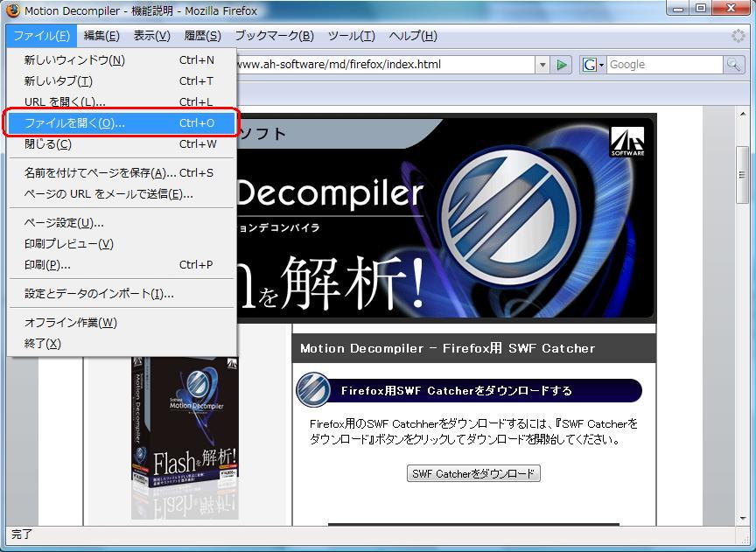Click the SWF Catcherをダウンロード button
Screen dimensions: 756x552
click(x=473, y=473)
